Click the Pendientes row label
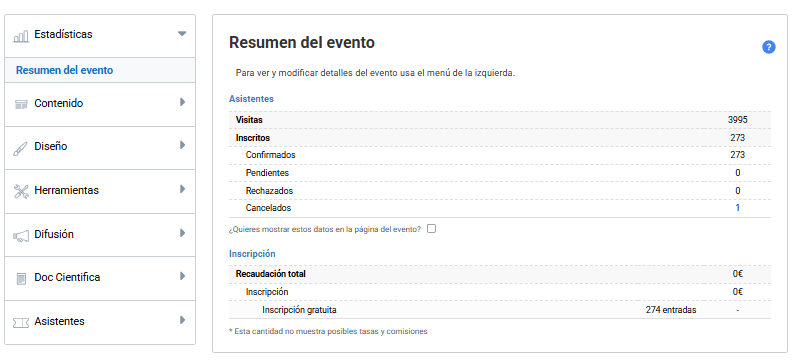The width and height of the screenshot is (804, 364). (267, 173)
